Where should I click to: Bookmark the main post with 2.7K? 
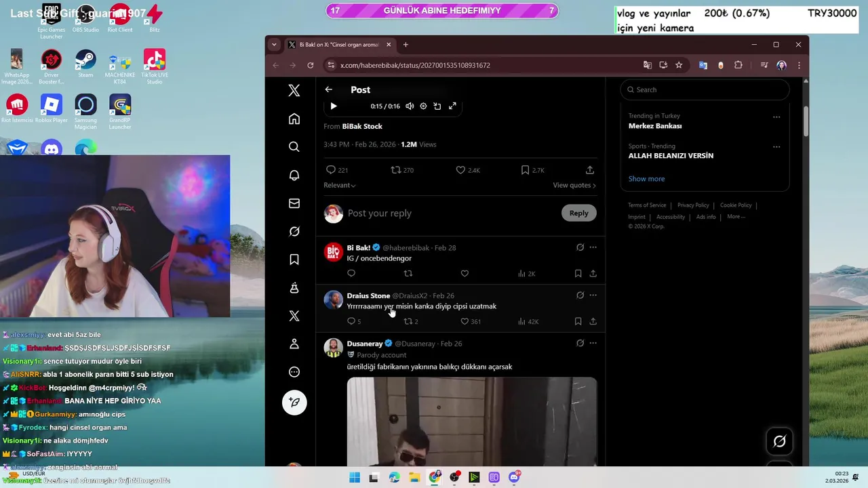click(x=532, y=170)
